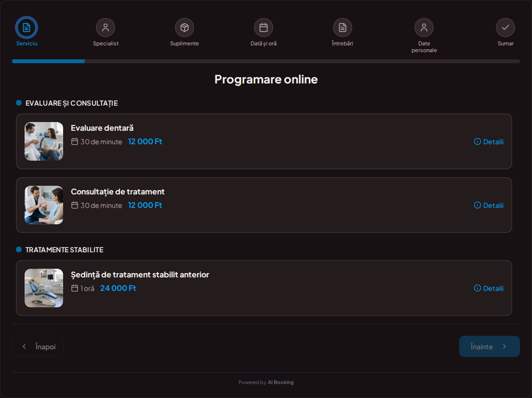
Task: Click calendar icon beside Evaluare dentară duration
Action: click(75, 141)
